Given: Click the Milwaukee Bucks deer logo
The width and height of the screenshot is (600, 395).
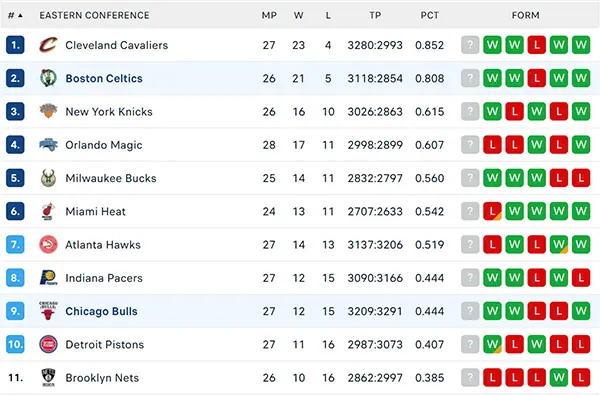Looking at the screenshot, I should point(48,178).
